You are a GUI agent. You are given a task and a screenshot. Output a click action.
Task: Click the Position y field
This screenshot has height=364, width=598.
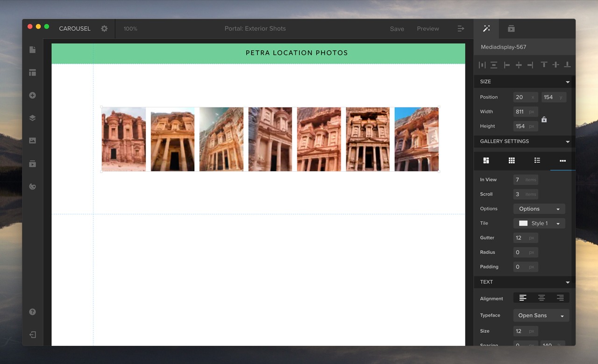pyautogui.click(x=554, y=97)
